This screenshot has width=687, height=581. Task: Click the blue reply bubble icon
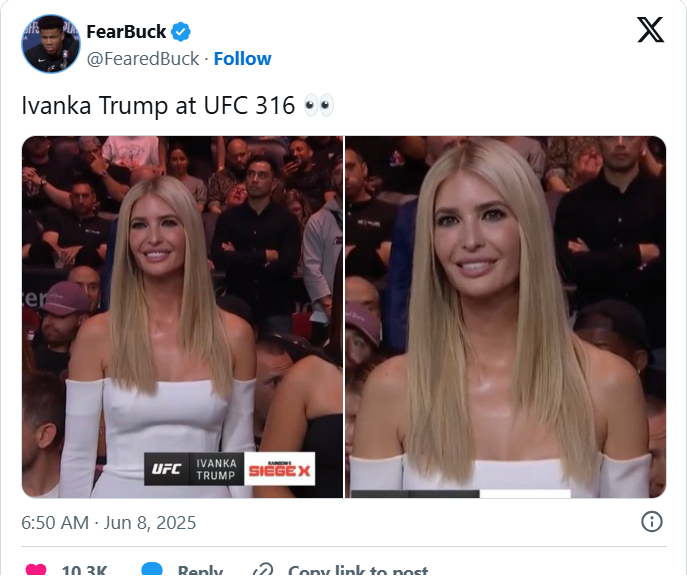click(152, 569)
